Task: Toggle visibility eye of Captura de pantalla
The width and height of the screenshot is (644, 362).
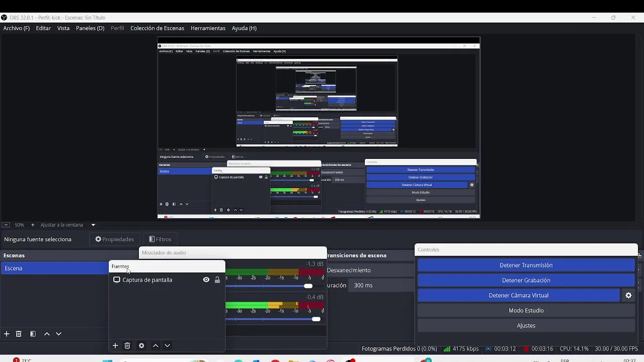Action: [x=206, y=280]
